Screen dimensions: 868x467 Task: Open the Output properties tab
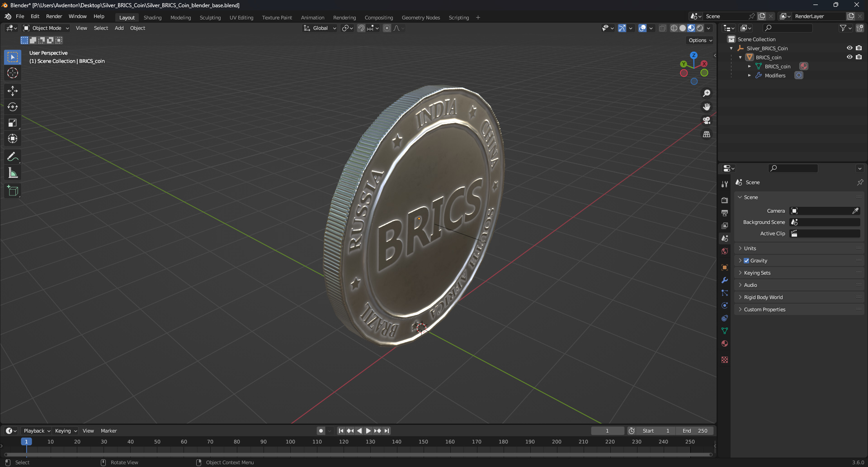pyautogui.click(x=725, y=213)
